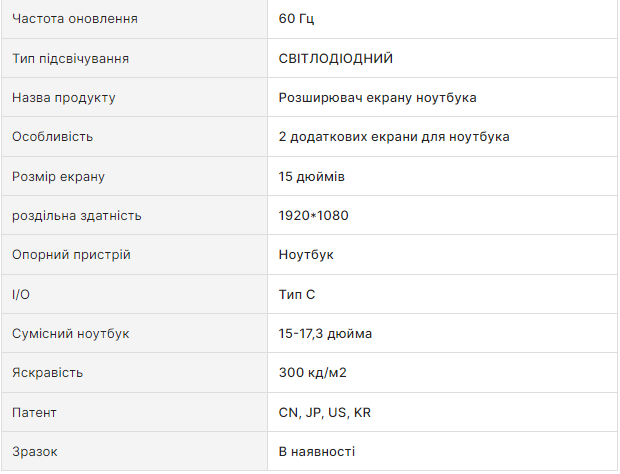The height and width of the screenshot is (474, 620).
Task: Select "Розширювач екрану ноутбука" value cell
Action: point(377,98)
